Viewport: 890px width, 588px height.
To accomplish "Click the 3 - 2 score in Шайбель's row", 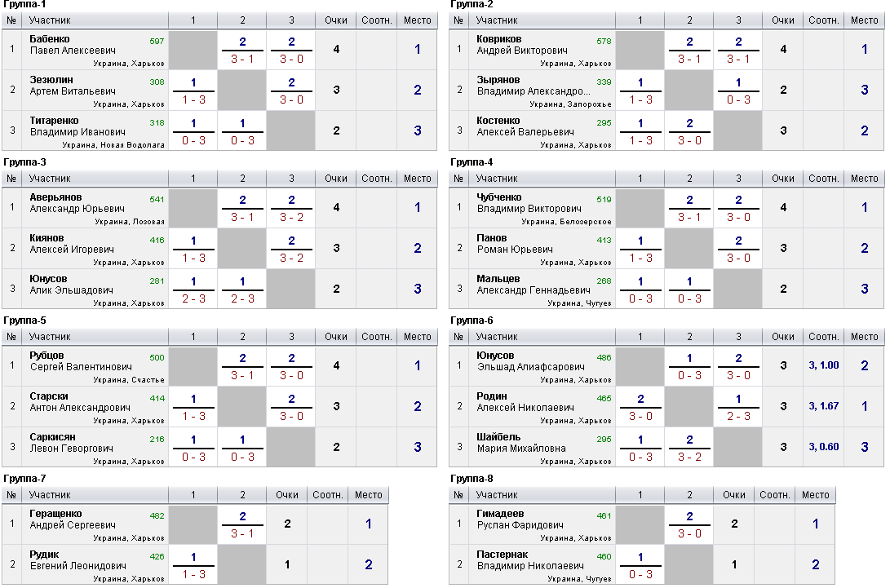I will [689, 458].
